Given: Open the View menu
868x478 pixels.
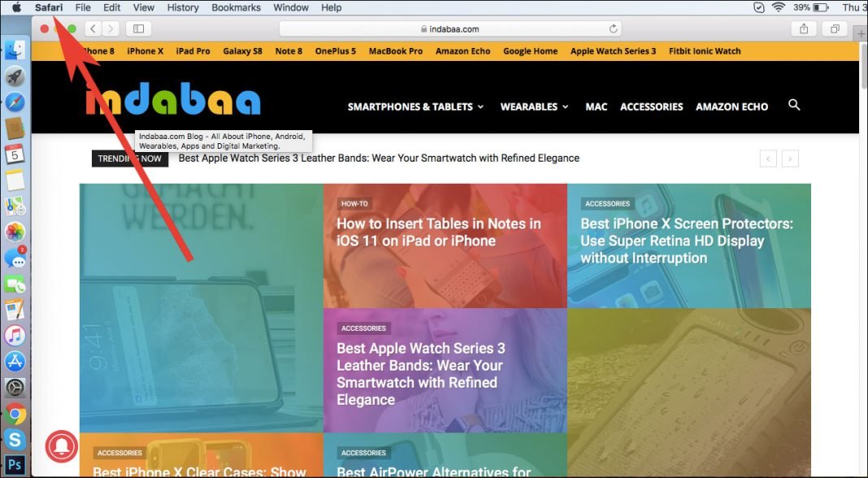Looking at the screenshot, I should [x=143, y=7].
